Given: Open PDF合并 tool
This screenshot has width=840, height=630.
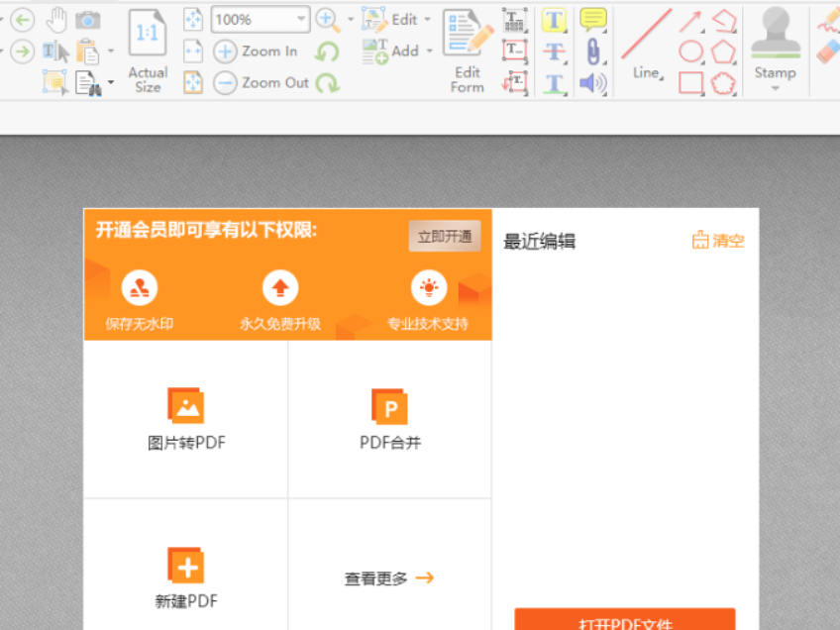Looking at the screenshot, I should (x=390, y=419).
